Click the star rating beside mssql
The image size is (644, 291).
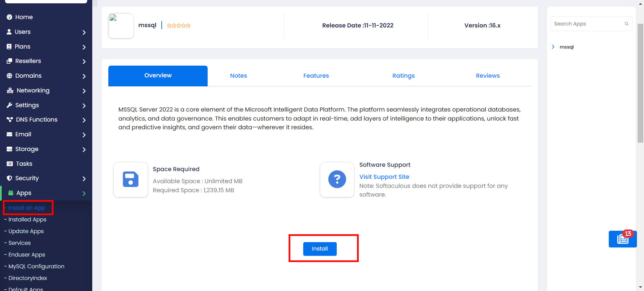coord(179,25)
